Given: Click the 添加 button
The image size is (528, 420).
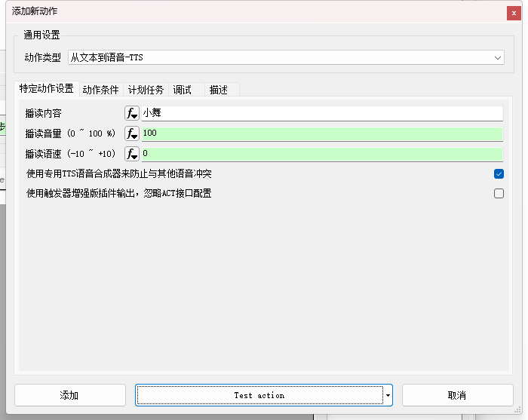Looking at the screenshot, I should pyautogui.click(x=70, y=395).
